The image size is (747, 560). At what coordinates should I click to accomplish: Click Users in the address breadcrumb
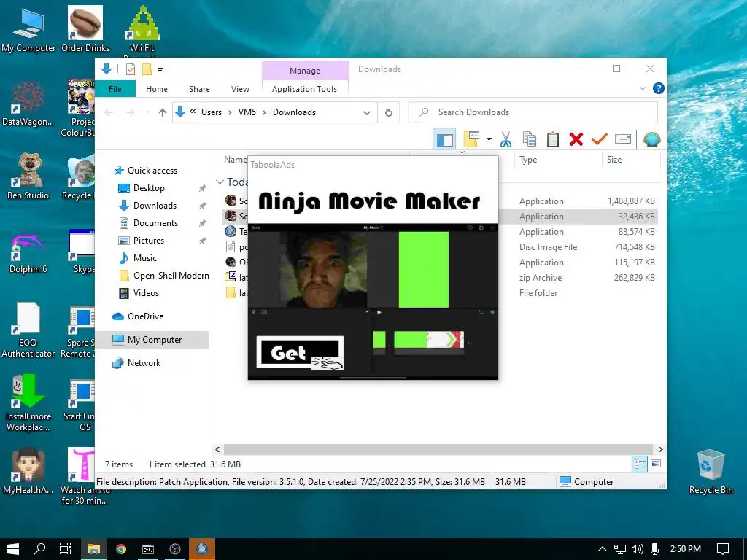click(212, 112)
